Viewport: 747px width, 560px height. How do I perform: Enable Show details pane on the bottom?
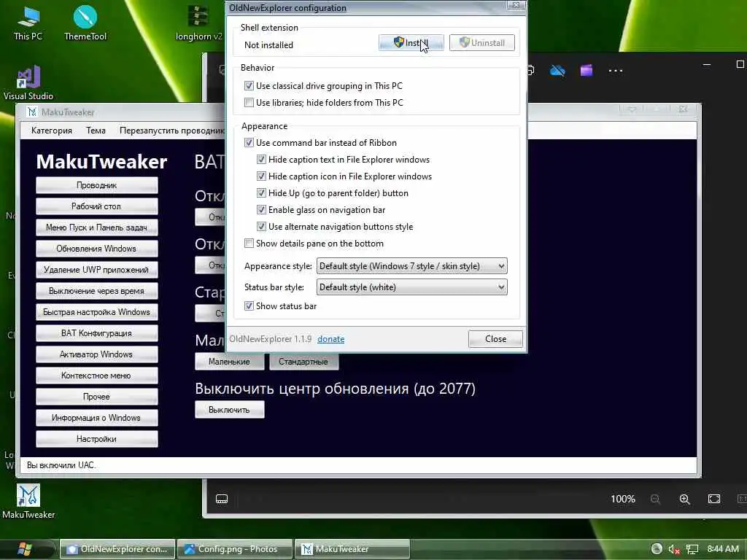click(249, 244)
